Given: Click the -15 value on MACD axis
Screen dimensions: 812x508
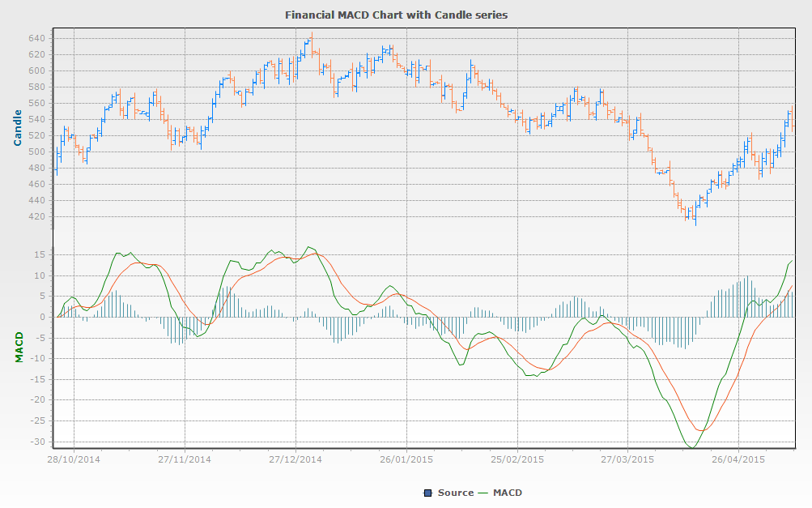Looking at the screenshot, I should click(37, 379).
